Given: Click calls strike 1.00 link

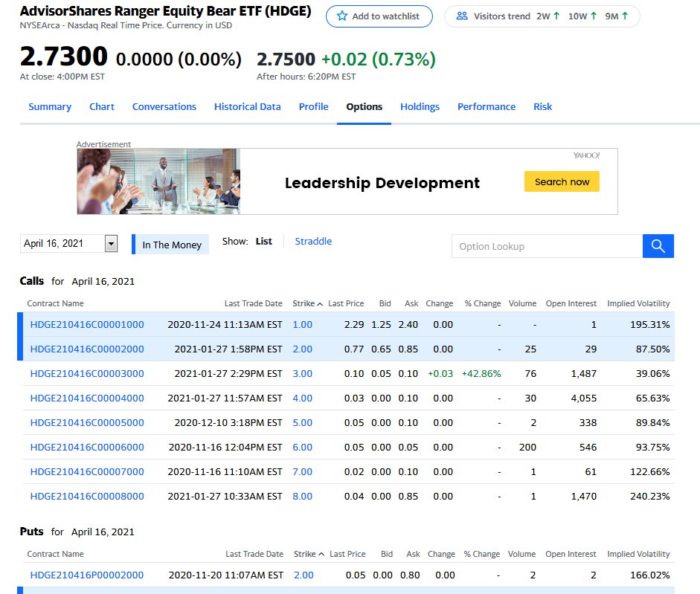Looking at the screenshot, I should click(302, 324).
